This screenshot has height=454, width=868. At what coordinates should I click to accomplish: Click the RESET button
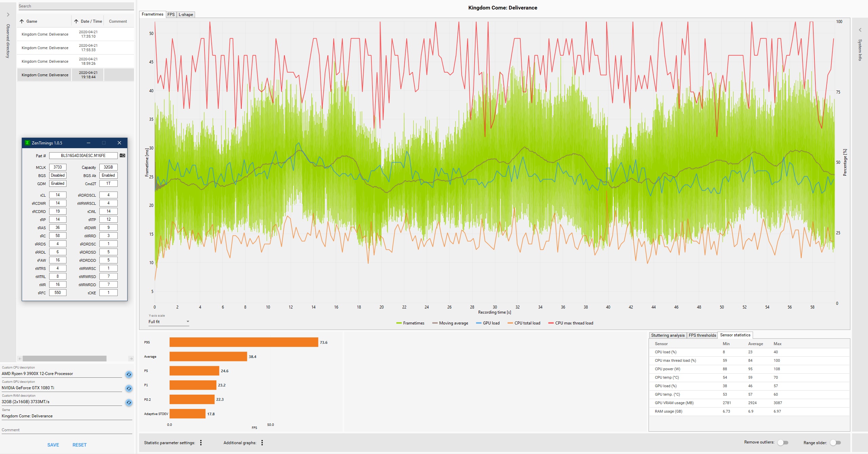[79, 445]
